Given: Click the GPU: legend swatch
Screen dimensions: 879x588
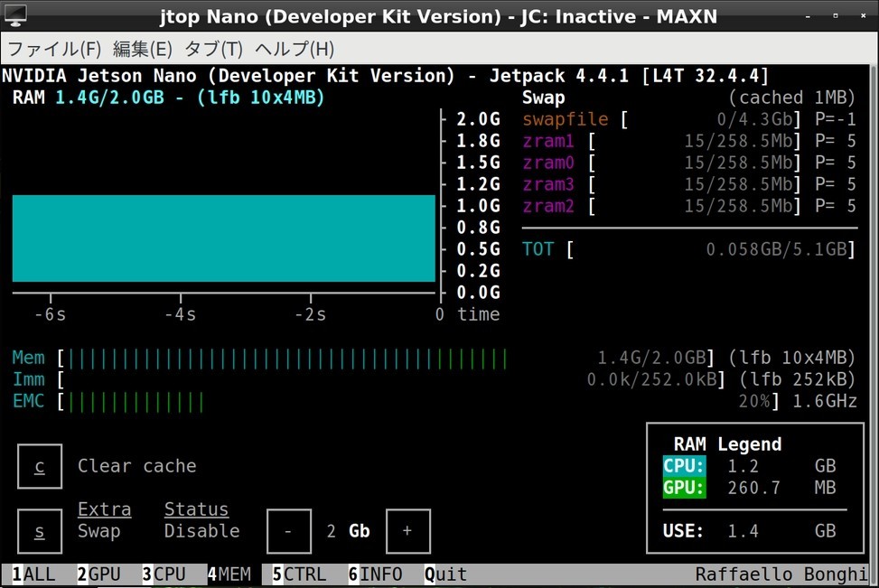Looking at the screenshot, I should 684,488.
